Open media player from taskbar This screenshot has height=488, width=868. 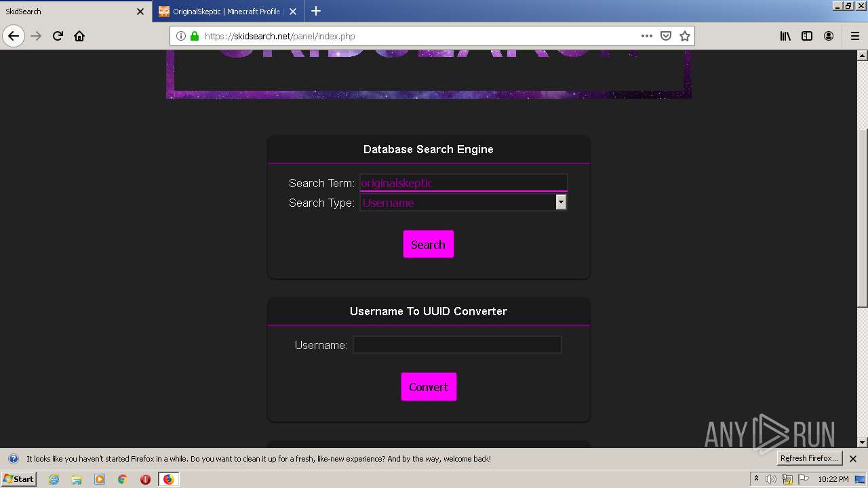coord(100,479)
